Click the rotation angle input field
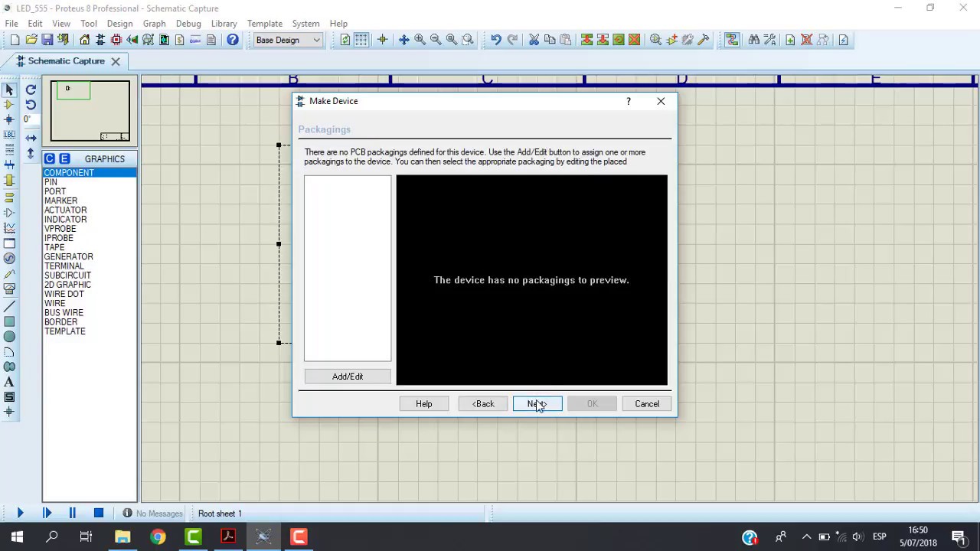Image resolution: width=980 pixels, height=551 pixels. pyautogui.click(x=29, y=119)
